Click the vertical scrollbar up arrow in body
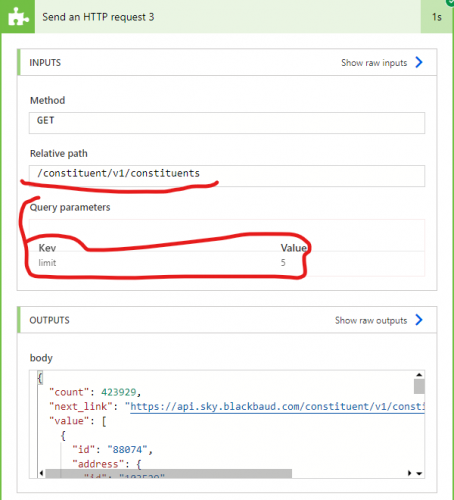 click(419, 375)
